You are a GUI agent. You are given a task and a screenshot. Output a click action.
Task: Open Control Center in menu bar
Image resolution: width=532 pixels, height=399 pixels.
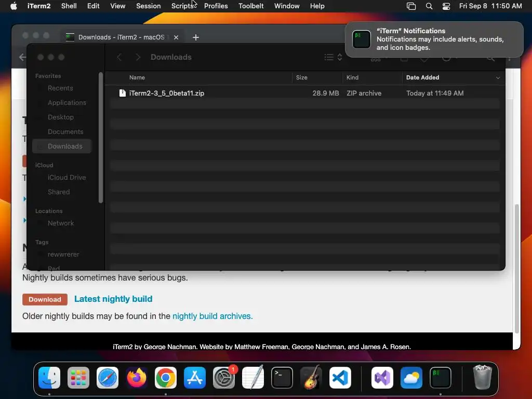[x=446, y=6]
